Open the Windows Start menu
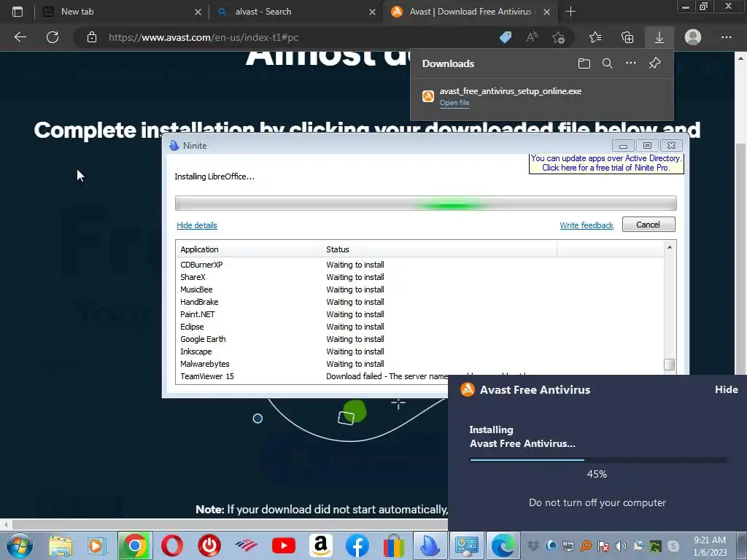The width and height of the screenshot is (747, 560). [x=19, y=545]
